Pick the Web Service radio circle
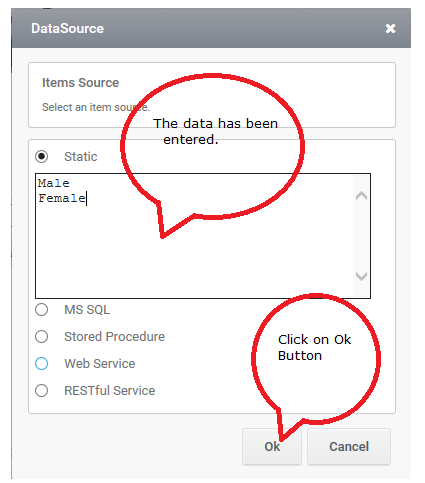Viewport: 425px width, 483px height. tap(42, 363)
